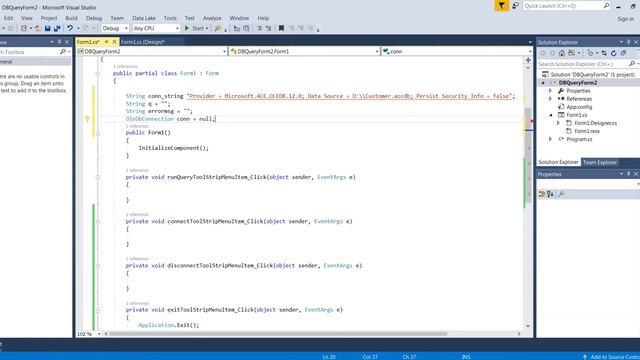Screen dimensions: 640x360
Task: Click the Undo arrow icon
Action: click(70, 28)
